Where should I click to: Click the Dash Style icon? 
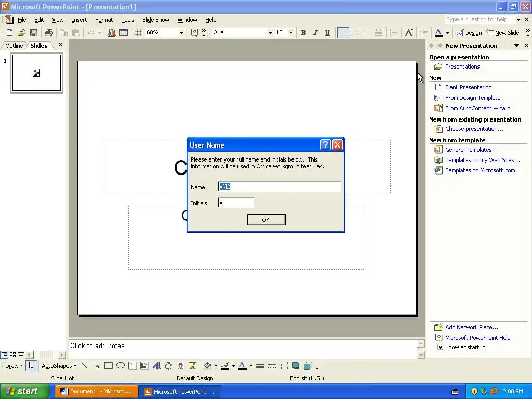tap(272, 366)
